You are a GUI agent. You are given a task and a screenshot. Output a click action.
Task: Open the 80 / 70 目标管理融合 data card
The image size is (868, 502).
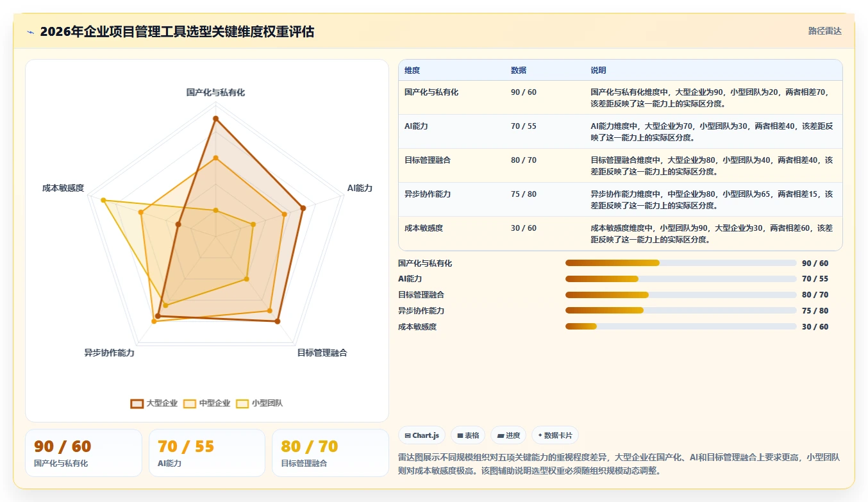click(x=330, y=453)
